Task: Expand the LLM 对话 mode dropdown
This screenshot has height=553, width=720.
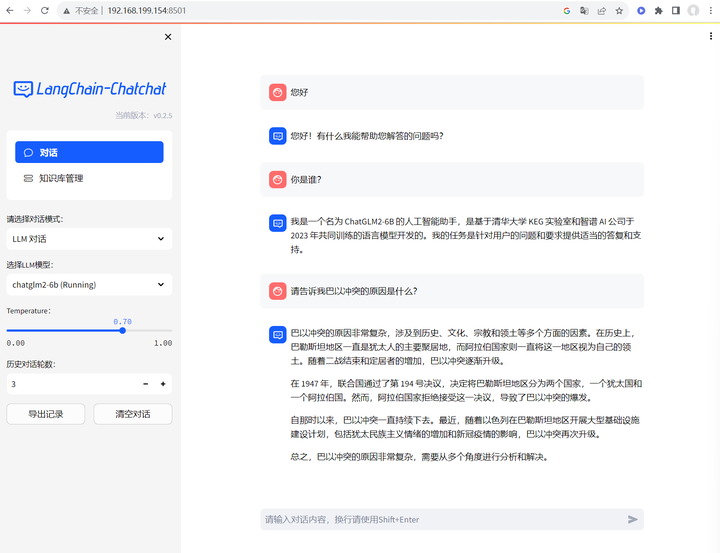Action: pyautogui.click(x=89, y=239)
